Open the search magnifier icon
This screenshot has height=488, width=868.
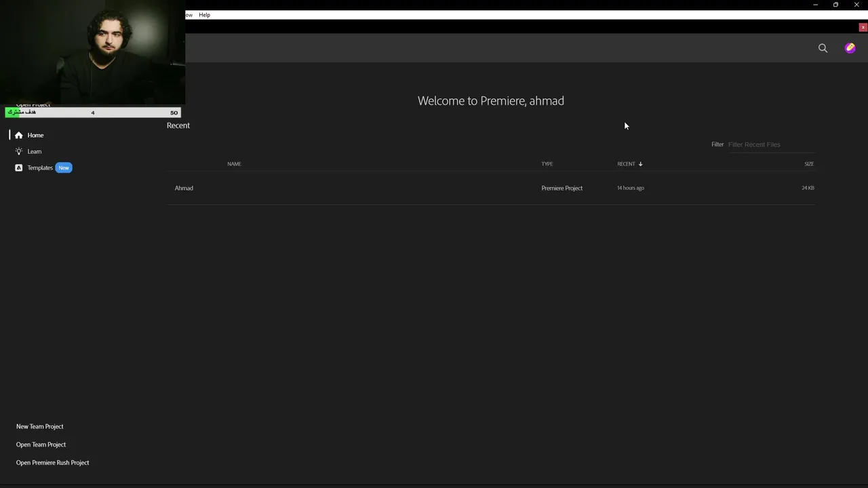pos(823,48)
